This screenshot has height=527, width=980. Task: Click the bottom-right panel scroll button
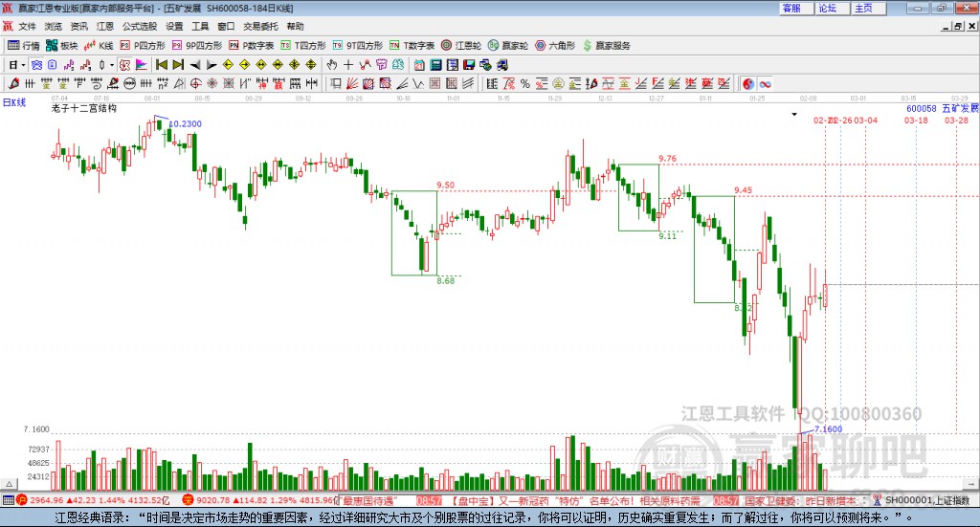pos(970,484)
